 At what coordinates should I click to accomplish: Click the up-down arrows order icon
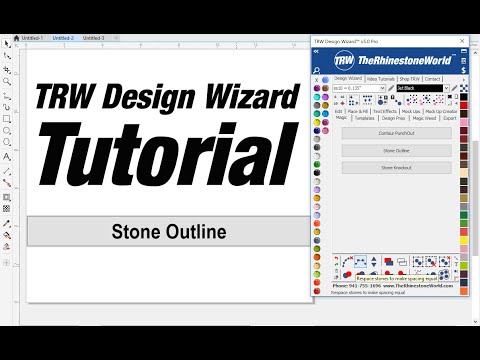coord(374,261)
